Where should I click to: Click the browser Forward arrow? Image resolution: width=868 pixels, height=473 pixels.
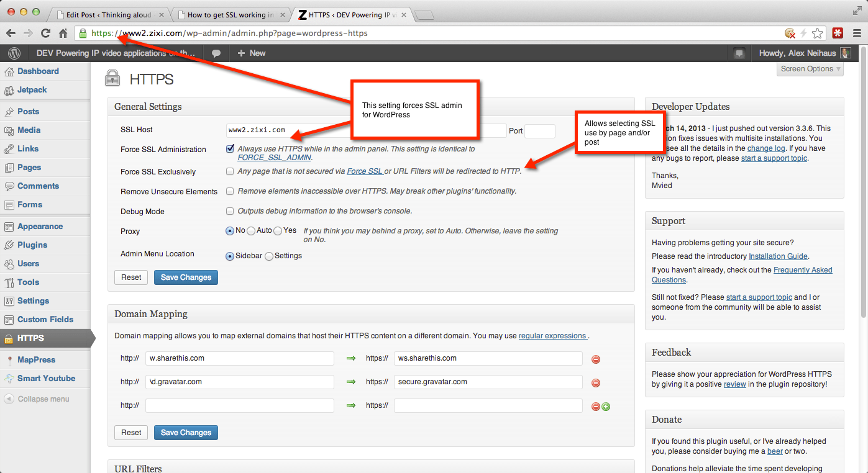click(28, 34)
